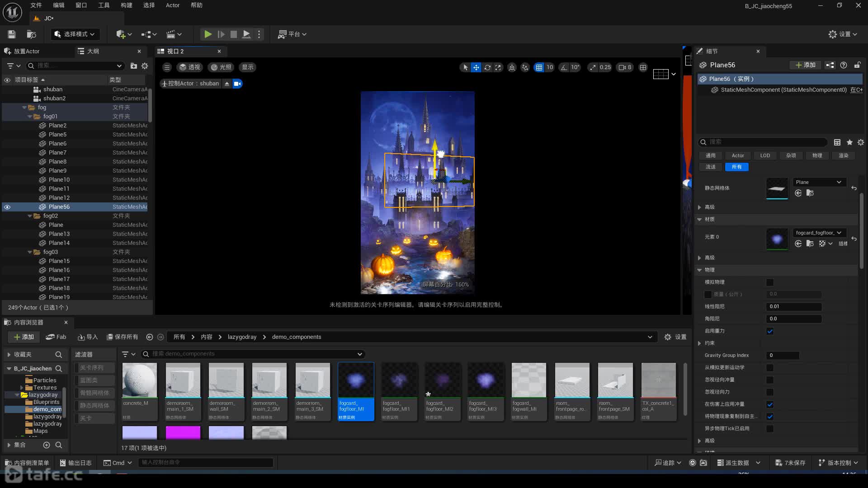The image size is (868, 488).
Task: Click 导入 button in content browser
Action: [88, 337]
